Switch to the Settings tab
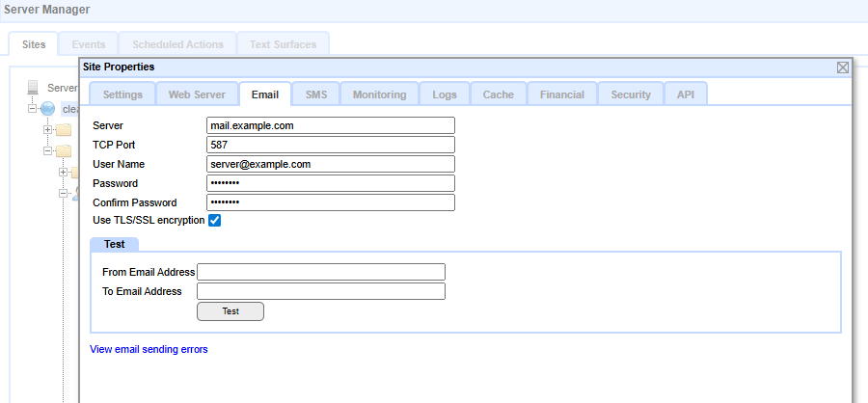This screenshot has height=403, width=868. (x=122, y=94)
